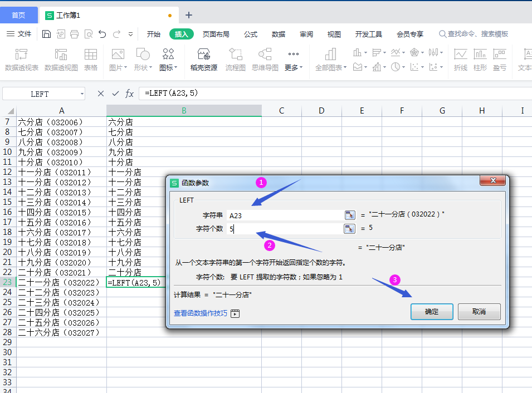
Task: Switch to the 视图 ribbon tab
Action: [x=334, y=35]
